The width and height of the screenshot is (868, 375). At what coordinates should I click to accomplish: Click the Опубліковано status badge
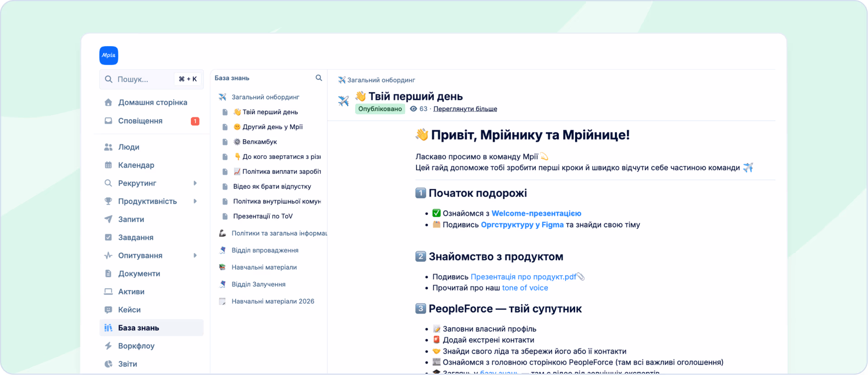point(380,109)
